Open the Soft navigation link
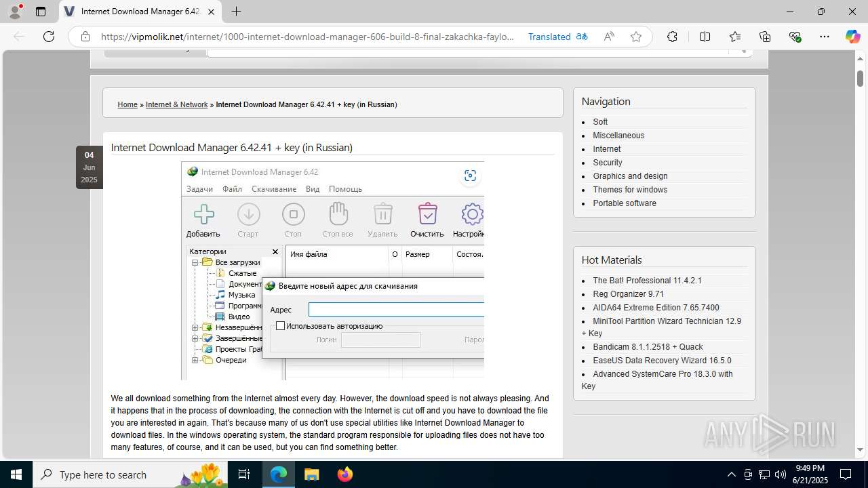Screen dimensions: 868x488 click(x=600, y=122)
